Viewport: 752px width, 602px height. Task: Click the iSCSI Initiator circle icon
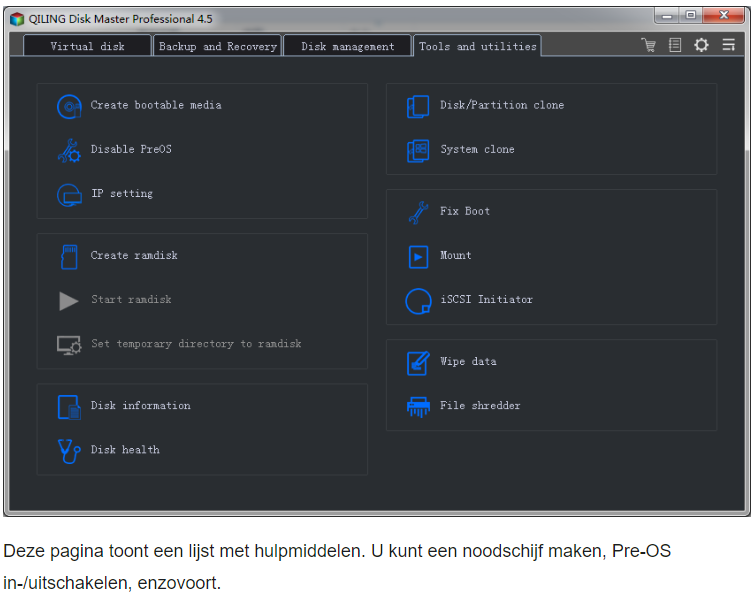pyautogui.click(x=418, y=301)
